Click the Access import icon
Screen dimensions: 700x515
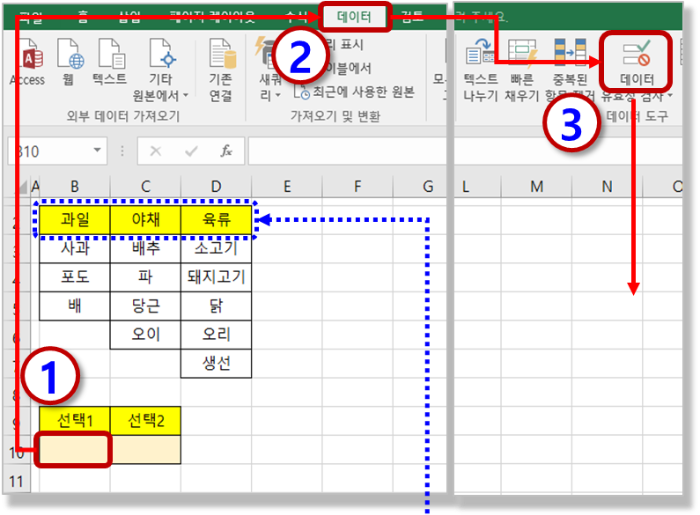[28, 62]
